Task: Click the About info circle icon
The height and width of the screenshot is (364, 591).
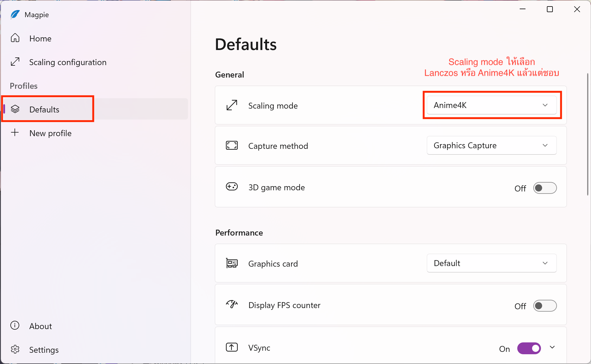Action: coord(15,326)
